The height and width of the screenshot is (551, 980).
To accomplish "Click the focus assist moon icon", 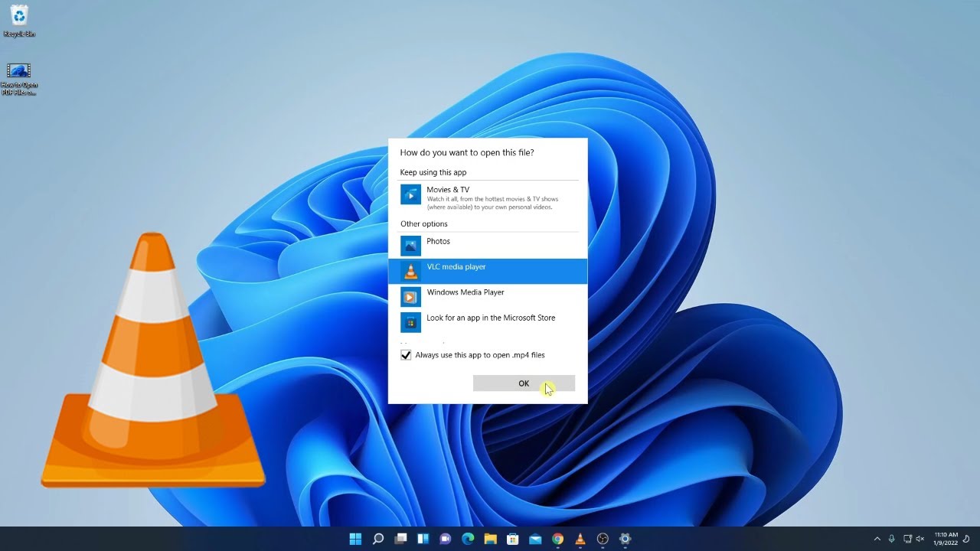I will click(x=967, y=539).
